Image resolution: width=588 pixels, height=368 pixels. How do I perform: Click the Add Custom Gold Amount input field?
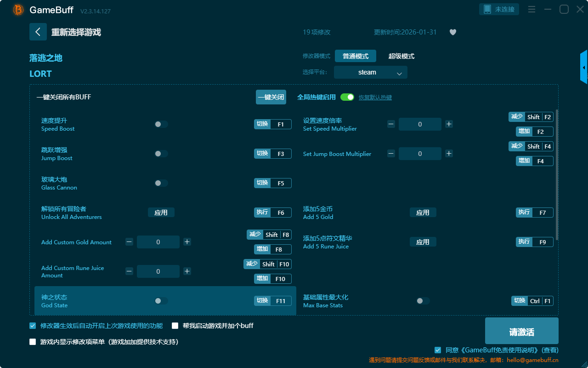[158, 242]
